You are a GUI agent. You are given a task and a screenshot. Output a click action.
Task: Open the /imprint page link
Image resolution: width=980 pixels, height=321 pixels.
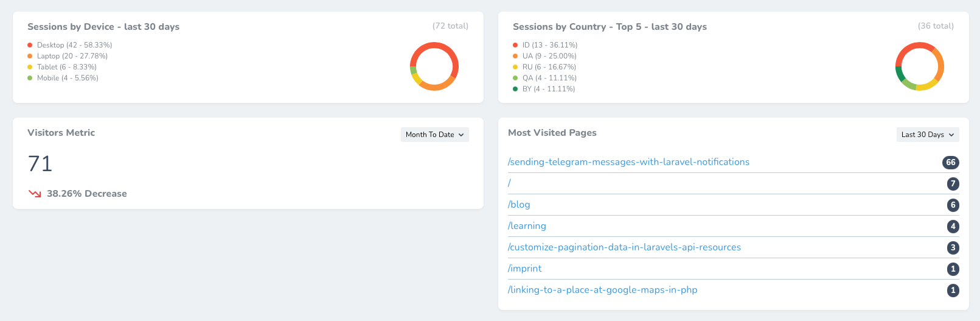[524, 269]
